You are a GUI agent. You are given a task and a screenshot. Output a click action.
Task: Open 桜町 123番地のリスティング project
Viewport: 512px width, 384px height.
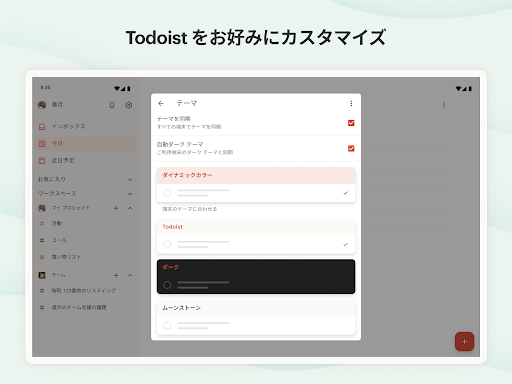click(85, 291)
